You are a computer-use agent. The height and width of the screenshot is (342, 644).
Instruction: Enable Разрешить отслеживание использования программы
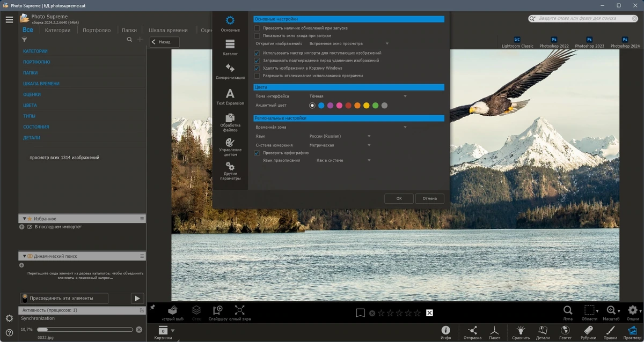[x=257, y=76]
